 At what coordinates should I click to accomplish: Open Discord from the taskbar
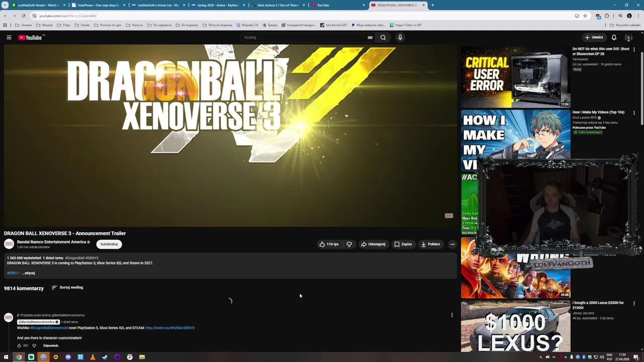click(x=68, y=357)
